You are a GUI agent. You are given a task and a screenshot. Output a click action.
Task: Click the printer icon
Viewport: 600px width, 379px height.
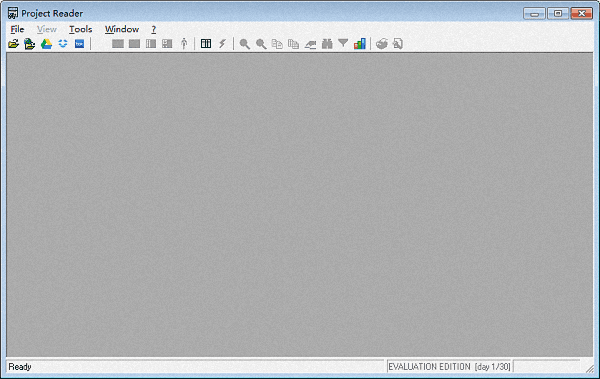[382, 44]
